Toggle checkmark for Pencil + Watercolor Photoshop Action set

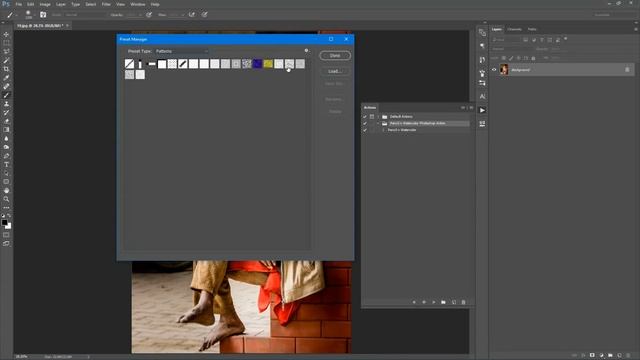pos(365,123)
